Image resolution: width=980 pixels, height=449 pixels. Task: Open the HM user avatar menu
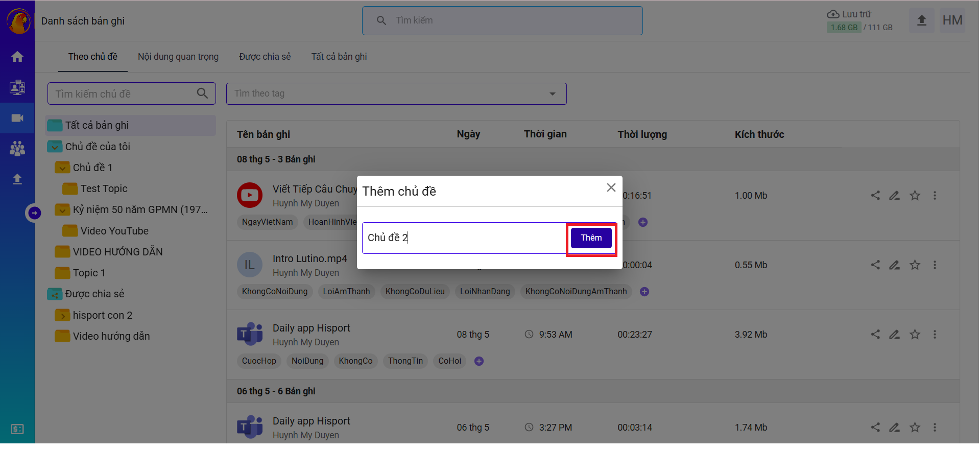pyautogui.click(x=952, y=20)
